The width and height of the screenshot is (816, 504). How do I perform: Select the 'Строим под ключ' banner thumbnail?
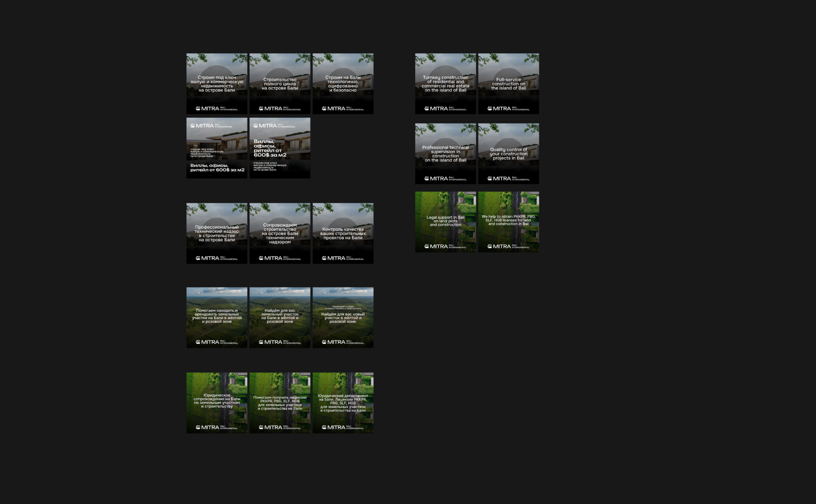click(x=217, y=84)
